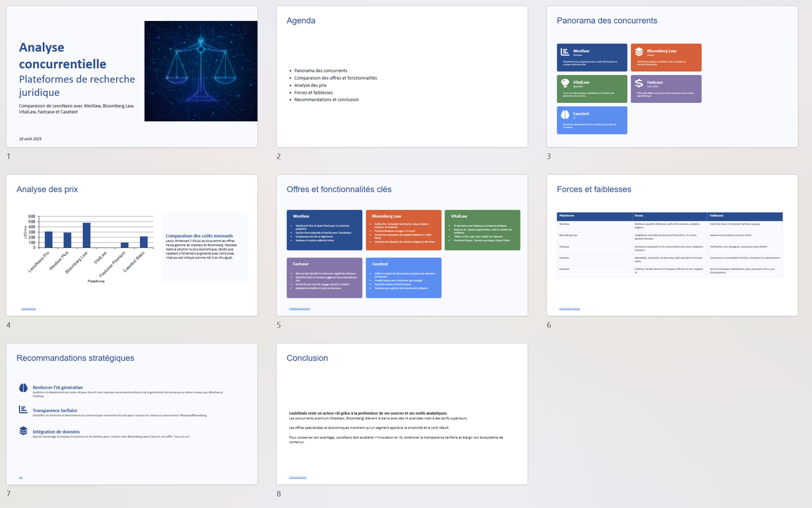Click the light-blue Casetext card in slide 5
The height and width of the screenshot is (508, 812).
(403, 278)
